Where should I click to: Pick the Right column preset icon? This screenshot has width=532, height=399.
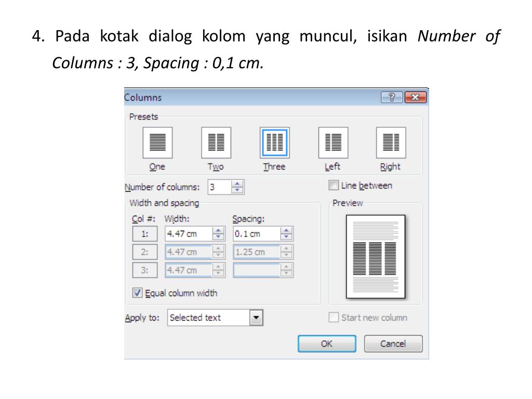[391, 142]
